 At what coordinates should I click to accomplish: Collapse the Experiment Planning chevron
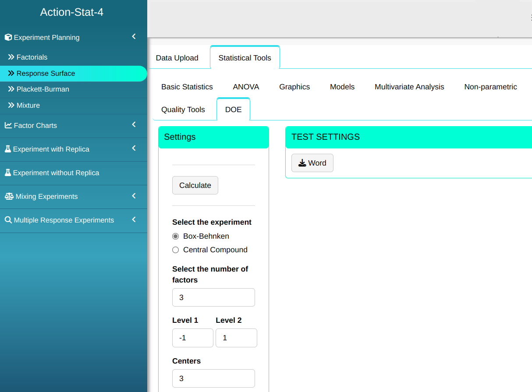(x=134, y=37)
